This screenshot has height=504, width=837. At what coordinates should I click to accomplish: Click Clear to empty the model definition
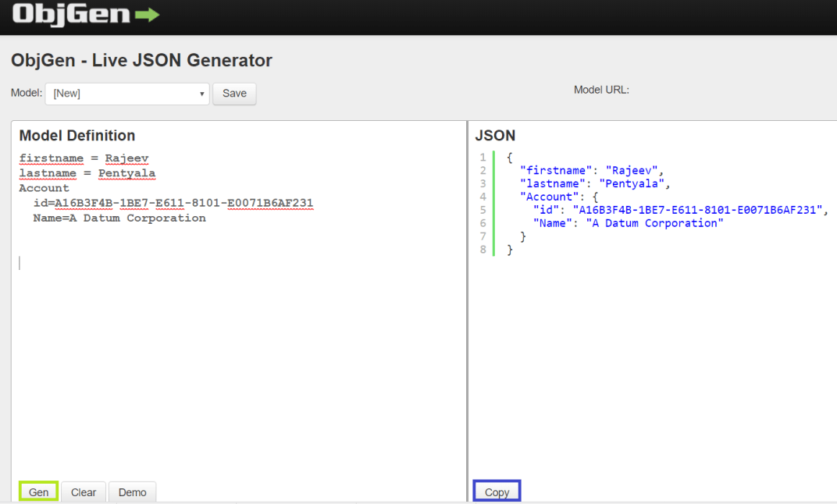(83, 492)
